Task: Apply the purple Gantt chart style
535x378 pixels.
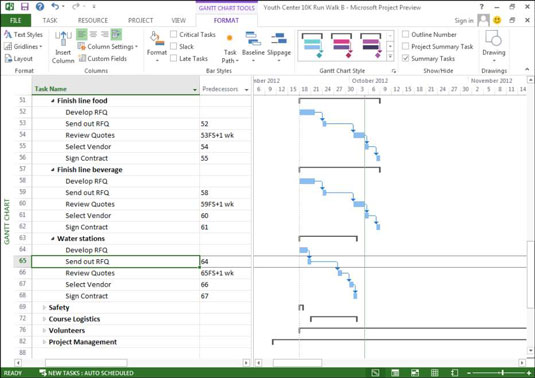Action: pos(371,46)
